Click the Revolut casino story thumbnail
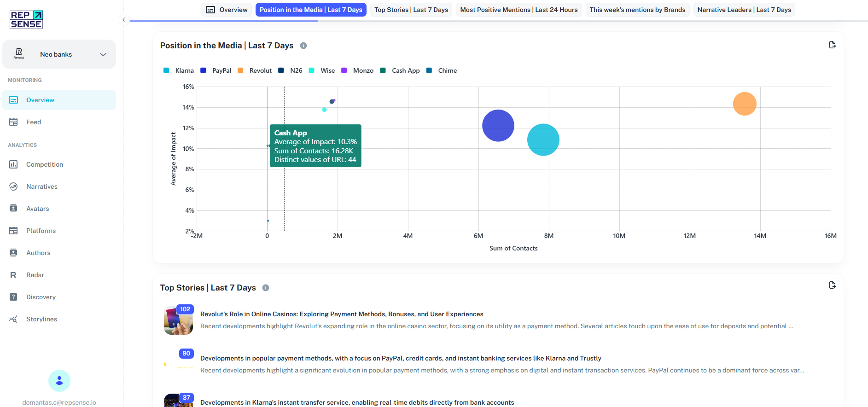868x407 pixels. point(178,320)
